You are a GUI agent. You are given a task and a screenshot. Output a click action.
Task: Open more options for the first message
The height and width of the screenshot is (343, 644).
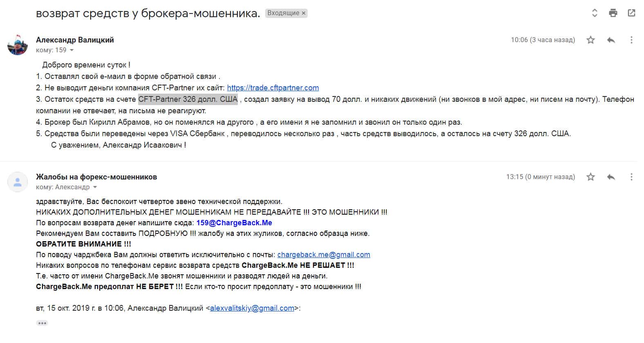[x=631, y=40]
